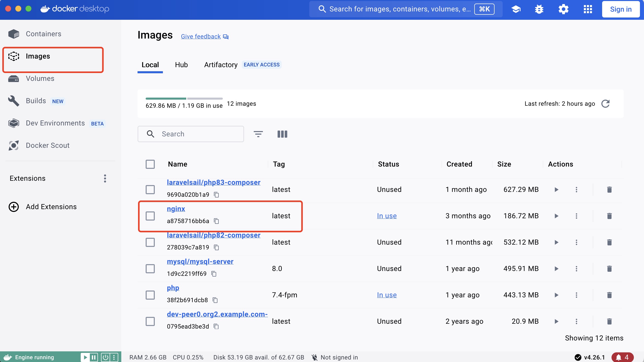Screen dimensions: 644x362
Task: Toggle the select-all images checkbox
Action: (150, 164)
